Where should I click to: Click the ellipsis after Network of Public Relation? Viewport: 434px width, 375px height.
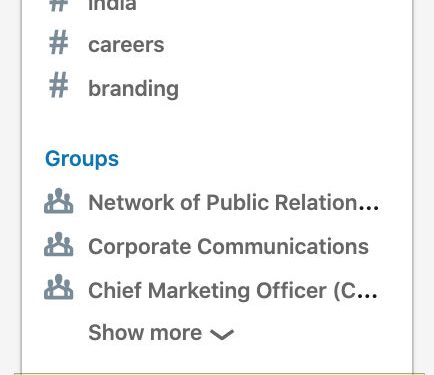pos(368,209)
